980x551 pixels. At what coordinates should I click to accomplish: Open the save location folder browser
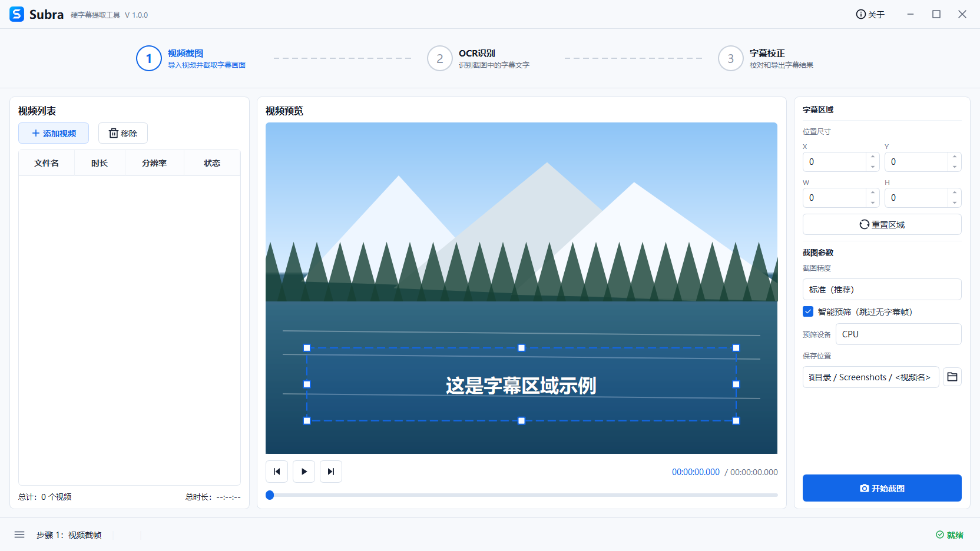coord(952,377)
